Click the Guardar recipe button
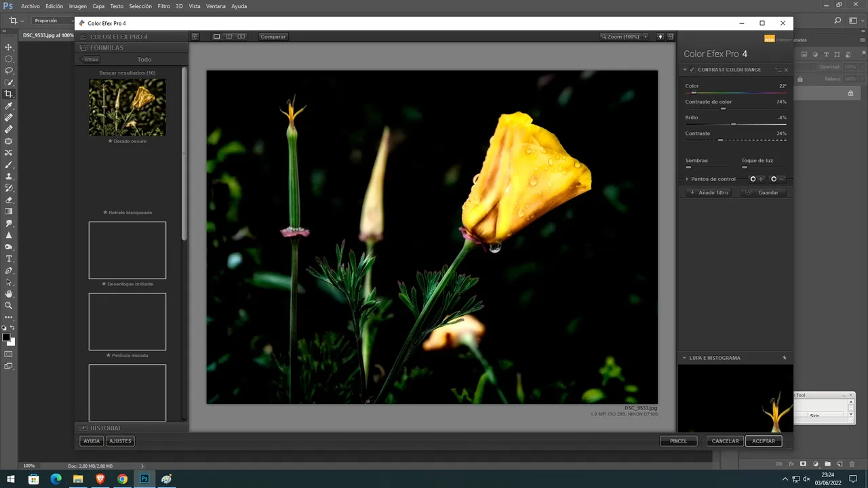Screen dimensions: 868x488 tap(763, 192)
